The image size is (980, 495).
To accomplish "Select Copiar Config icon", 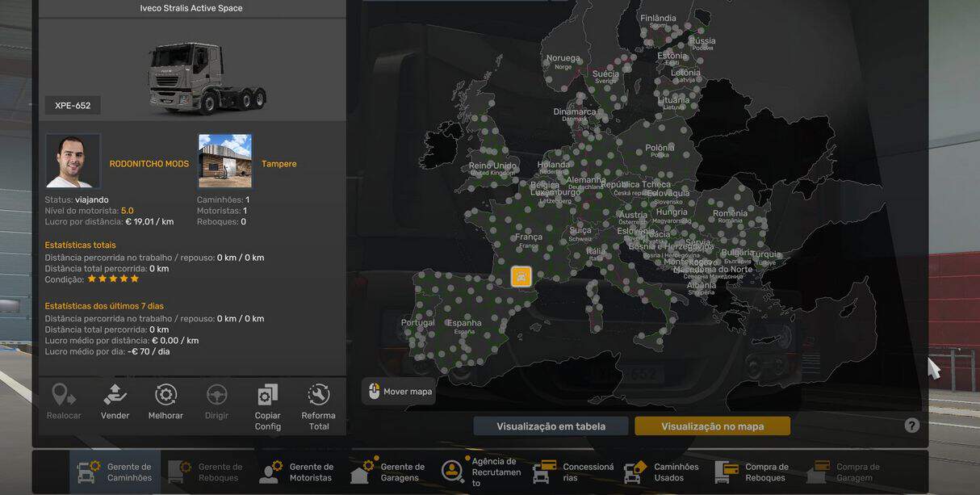I will pyautogui.click(x=268, y=396).
